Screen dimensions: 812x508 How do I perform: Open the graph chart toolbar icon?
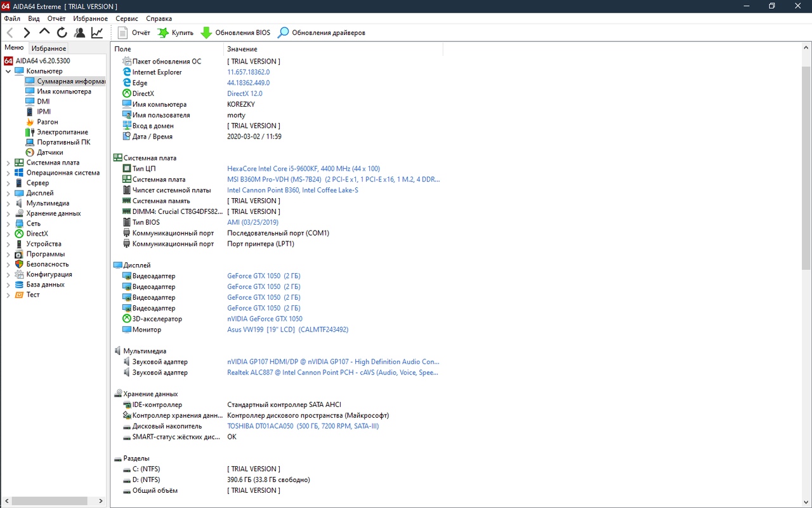point(97,32)
